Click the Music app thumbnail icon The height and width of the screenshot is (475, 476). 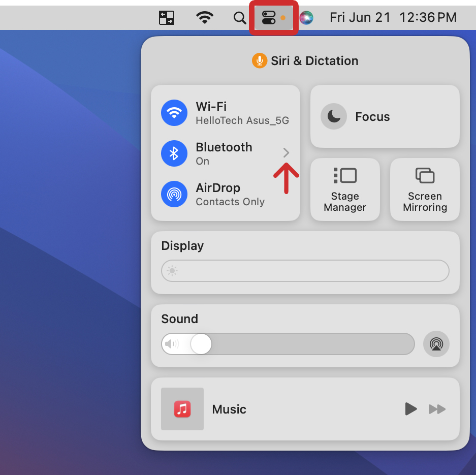pos(182,408)
